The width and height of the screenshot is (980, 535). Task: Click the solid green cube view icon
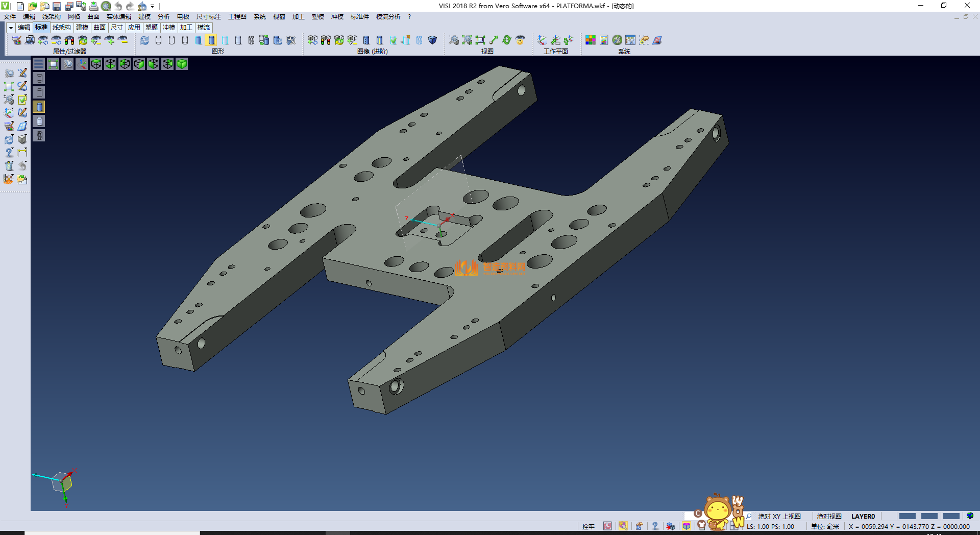point(182,64)
